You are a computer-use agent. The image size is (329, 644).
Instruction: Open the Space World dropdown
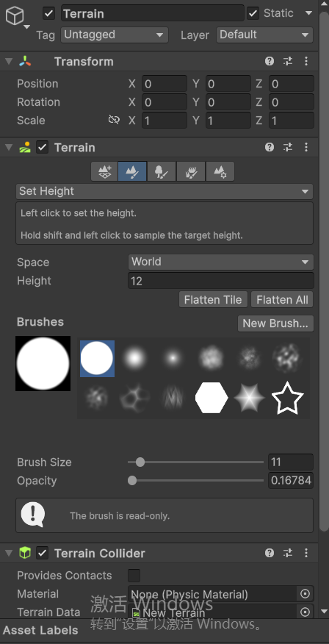coord(221,262)
